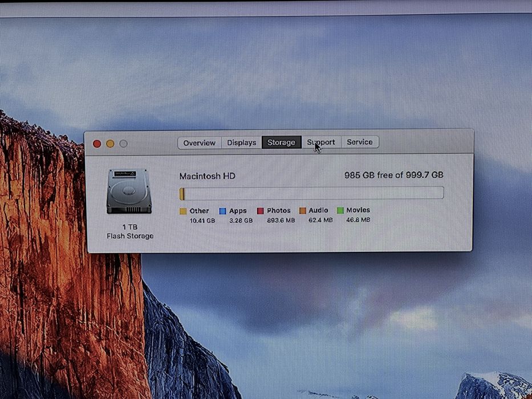This screenshot has height=399, width=532.
Task: Click the 46.8 MB value
Action: [358, 219]
